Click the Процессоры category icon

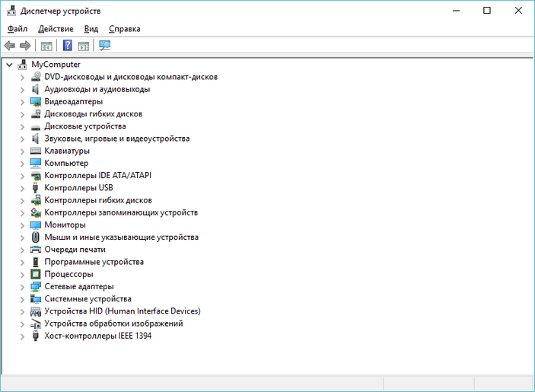click(36, 274)
